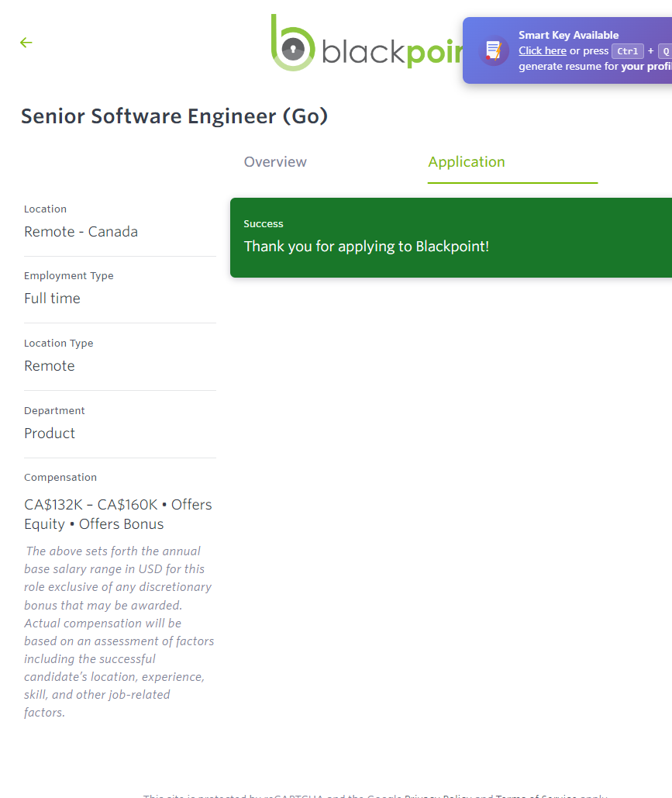672x798 pixels.
Task: Click the 'Success' label in banner
Action: [x=264, y=224]
